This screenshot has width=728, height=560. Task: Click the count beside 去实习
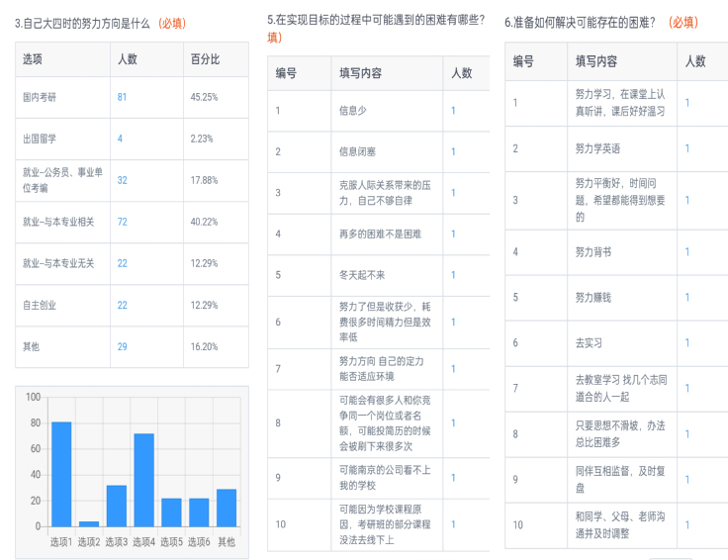tap(687, 342)
